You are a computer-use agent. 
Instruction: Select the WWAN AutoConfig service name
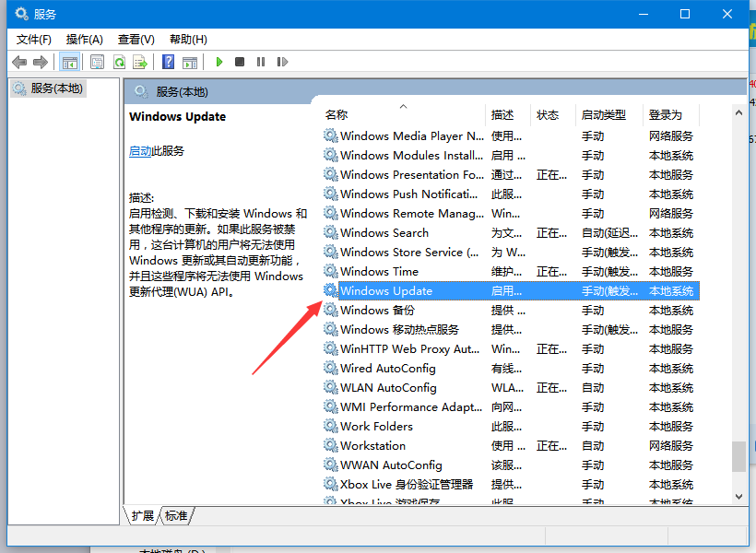(391, 465)
